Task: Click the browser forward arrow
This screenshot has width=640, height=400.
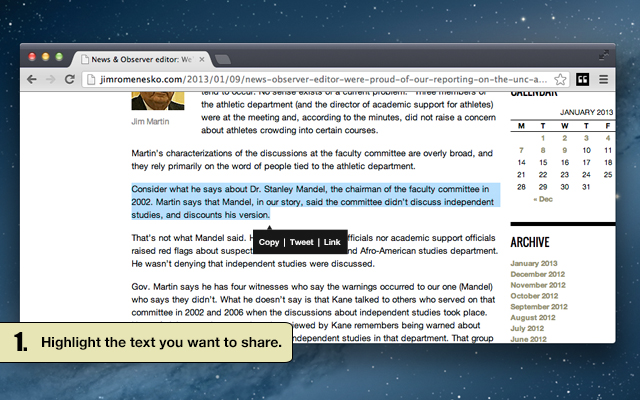Action: (51, 79)
